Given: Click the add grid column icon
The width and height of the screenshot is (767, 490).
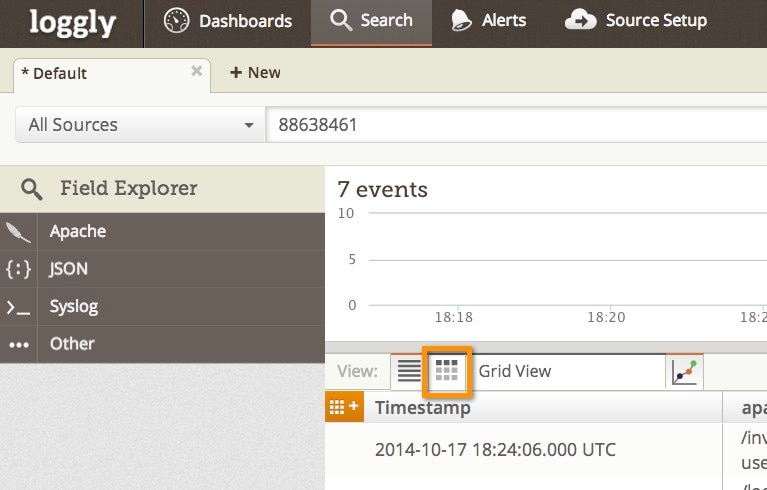Looking at the screenshot, I should 343,407.
